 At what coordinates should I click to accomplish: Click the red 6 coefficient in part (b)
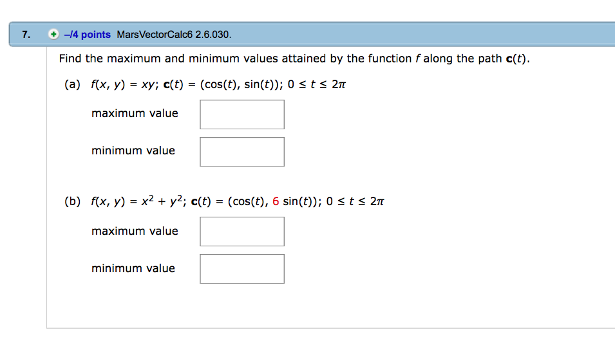pos(276,201)
